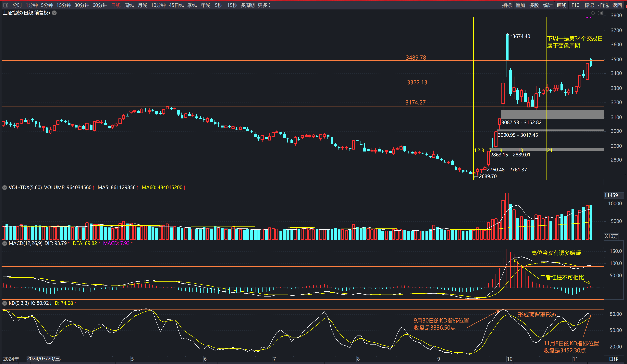627x364 pixels.
Task: Click the gap label 2760.48 - 2761.37
Action: pos(507,169)
